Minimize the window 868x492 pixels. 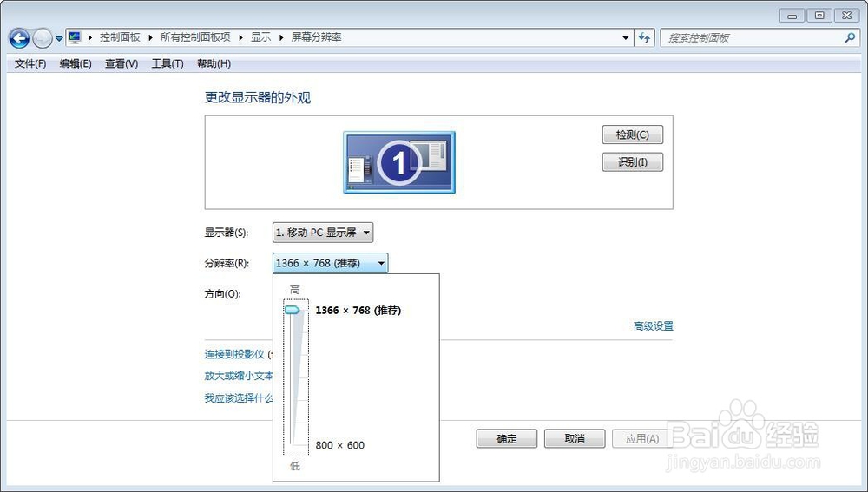coord(792,16)
